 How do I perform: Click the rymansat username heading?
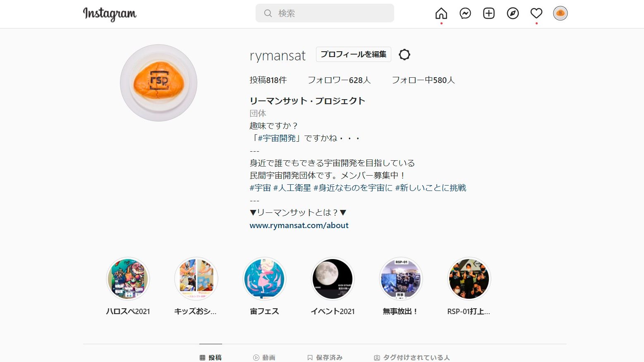pos(278,55)
